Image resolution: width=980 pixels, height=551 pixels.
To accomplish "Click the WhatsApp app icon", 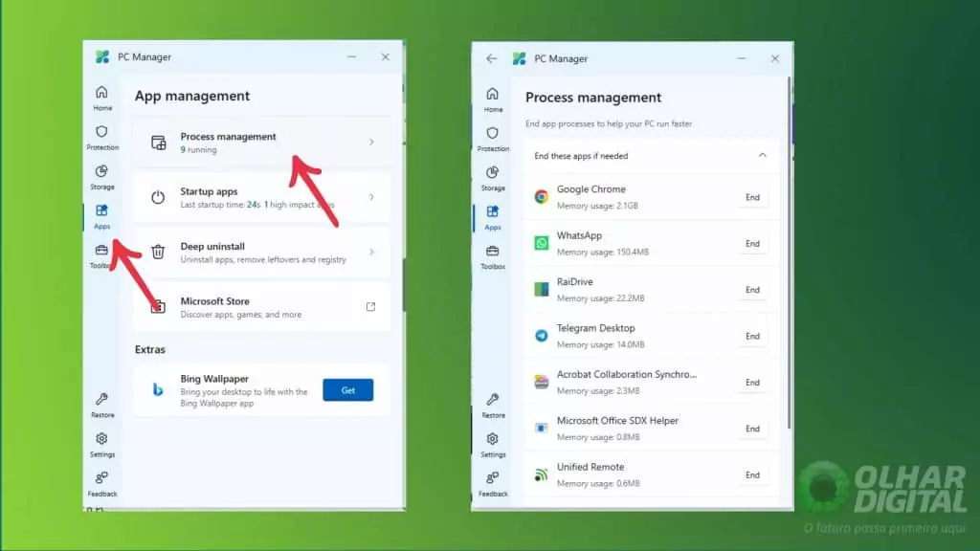I will tap(542, 243).
